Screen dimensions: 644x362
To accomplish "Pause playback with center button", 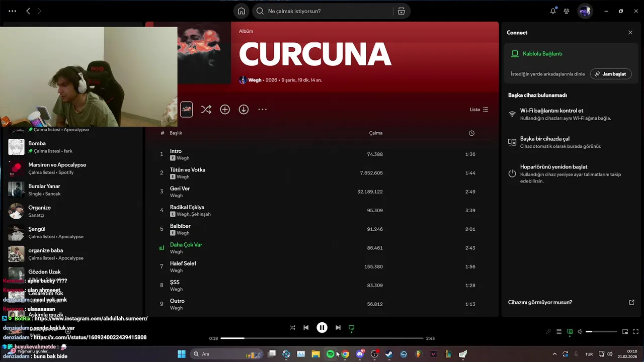I will click(322, 327).
